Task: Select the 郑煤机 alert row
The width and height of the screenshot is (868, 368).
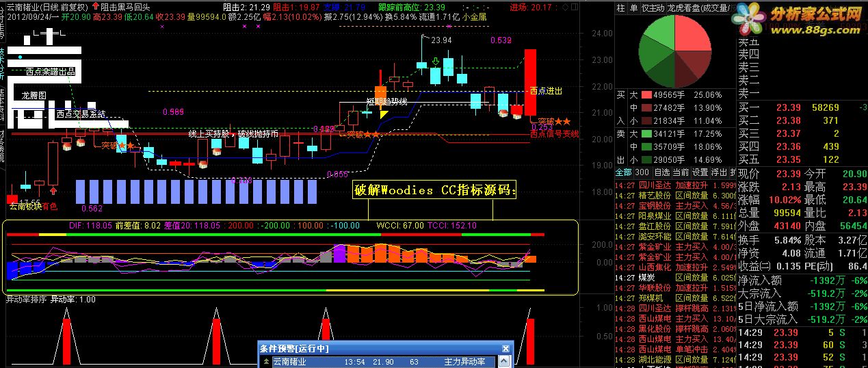Action: 676,298
